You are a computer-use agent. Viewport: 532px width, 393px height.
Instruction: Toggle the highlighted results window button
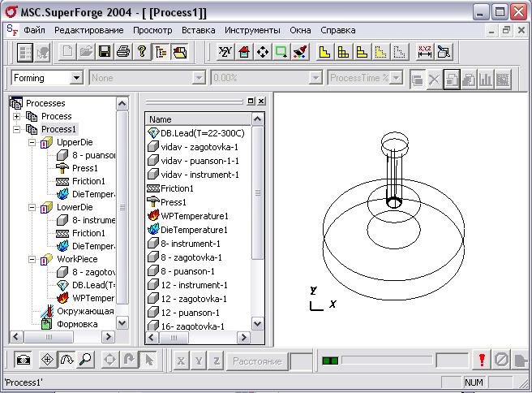point(452,79)
